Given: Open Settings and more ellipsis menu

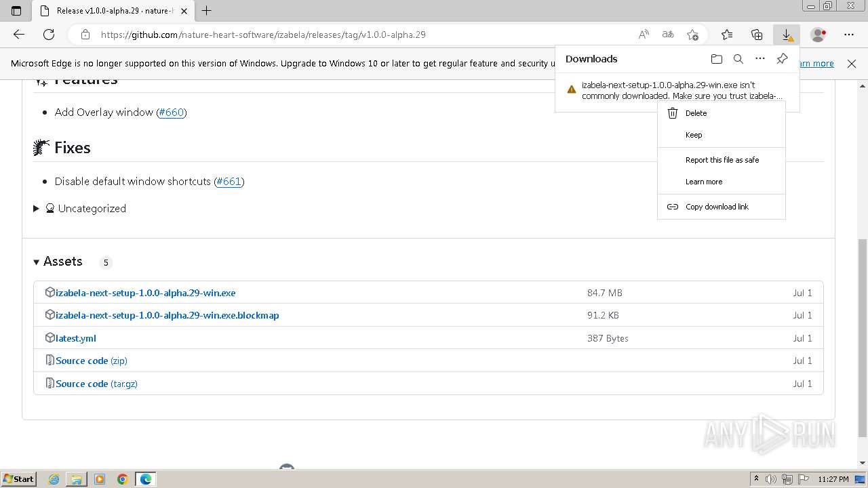Looking at the screenshot, I should coord(849,35).
